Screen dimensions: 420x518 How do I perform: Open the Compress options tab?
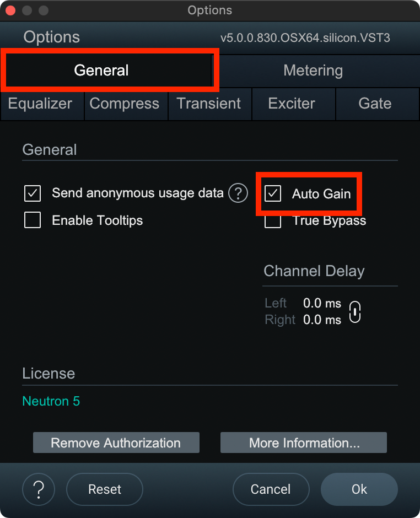tap(125, 104)
